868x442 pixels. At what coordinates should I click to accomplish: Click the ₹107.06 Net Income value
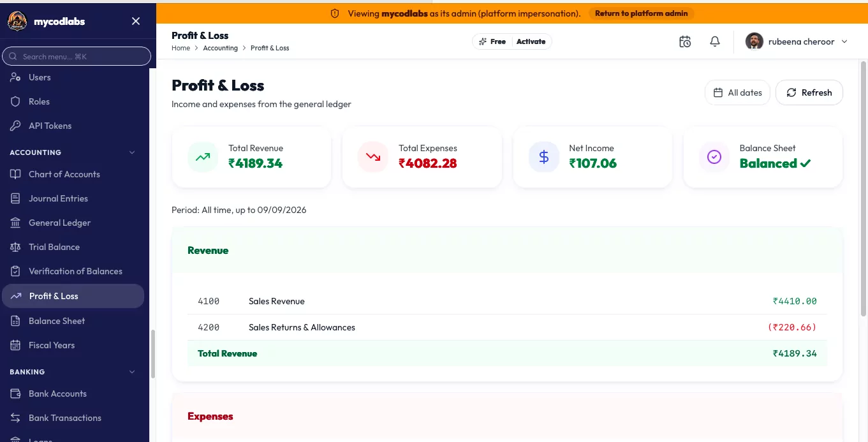tap(593, 163)
